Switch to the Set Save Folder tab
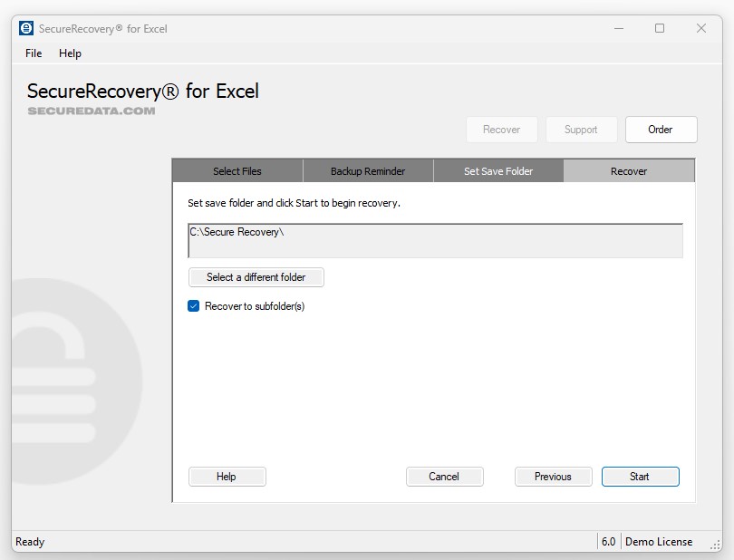Viewport: 734px width, 560px height. [x=497, y=170]
